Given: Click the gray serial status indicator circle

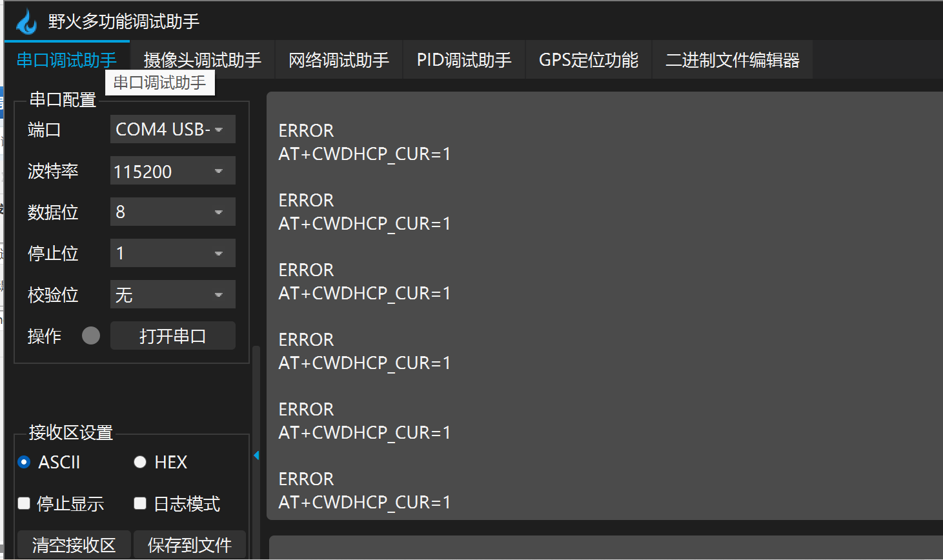Looking at the screenshot, I should tap(91, 335).
